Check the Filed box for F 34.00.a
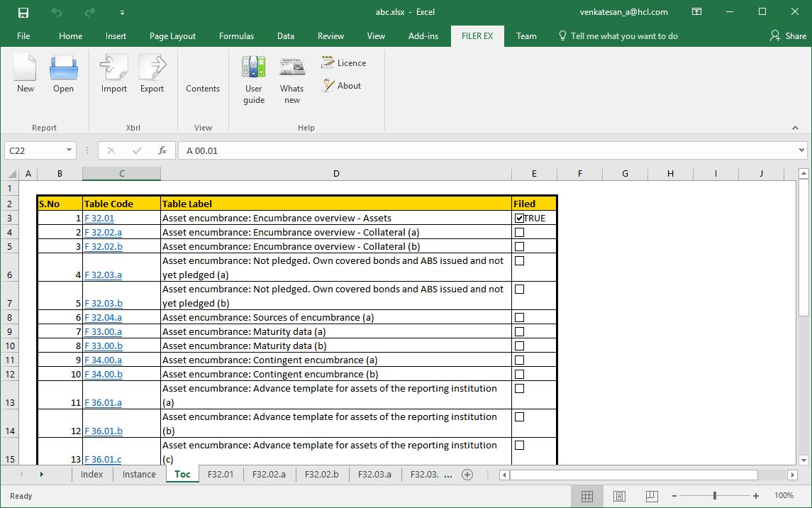 coord(519,360)
